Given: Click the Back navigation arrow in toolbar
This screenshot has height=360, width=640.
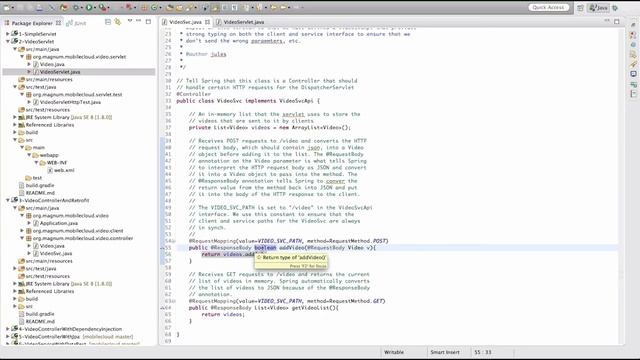Looking at the screenshot, I should click(273, 7).
